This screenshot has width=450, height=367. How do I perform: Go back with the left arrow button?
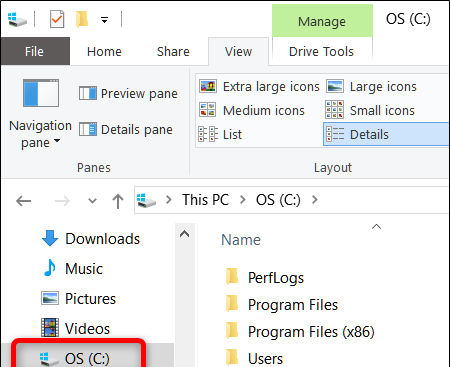tap(23, 201)
